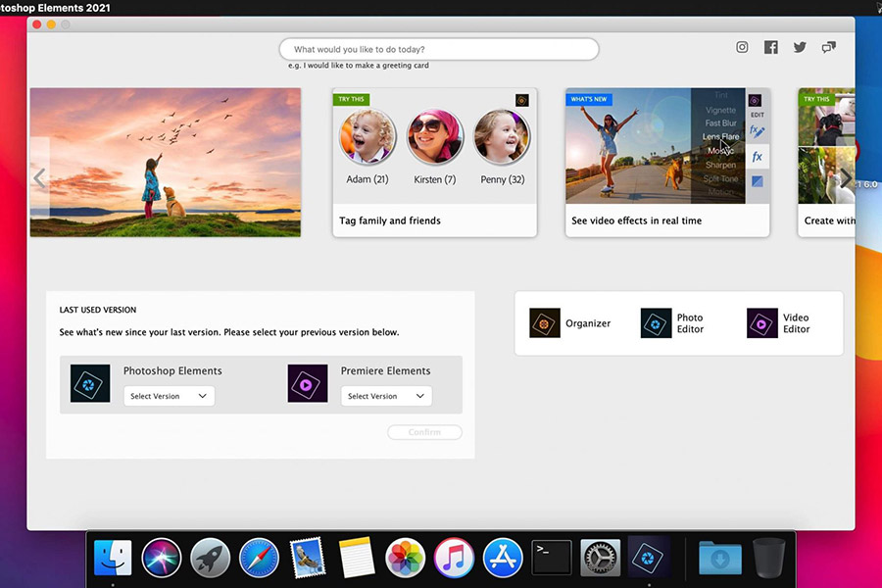Open Photos app from the dock
The width and height of the screenshot is (882, 588).
tap(405, 558)
